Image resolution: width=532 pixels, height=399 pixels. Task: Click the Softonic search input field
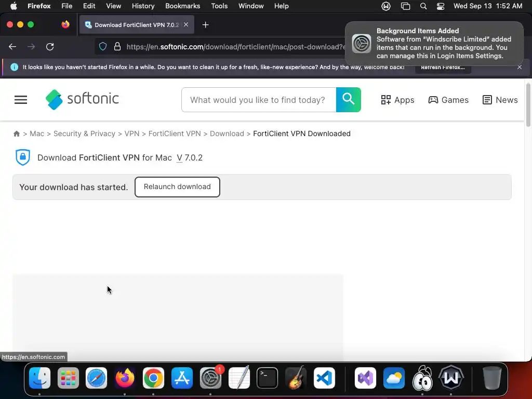259,100
